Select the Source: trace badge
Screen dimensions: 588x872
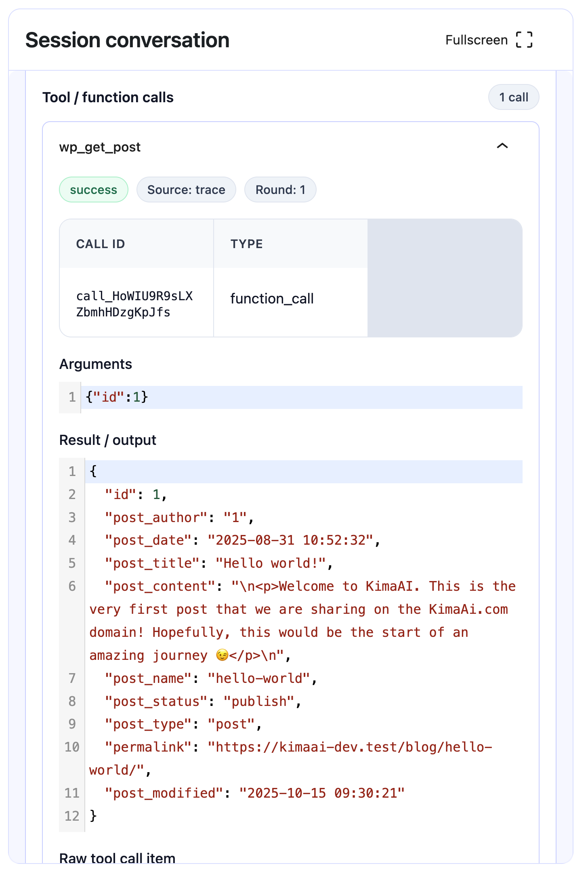coord(186,190)
